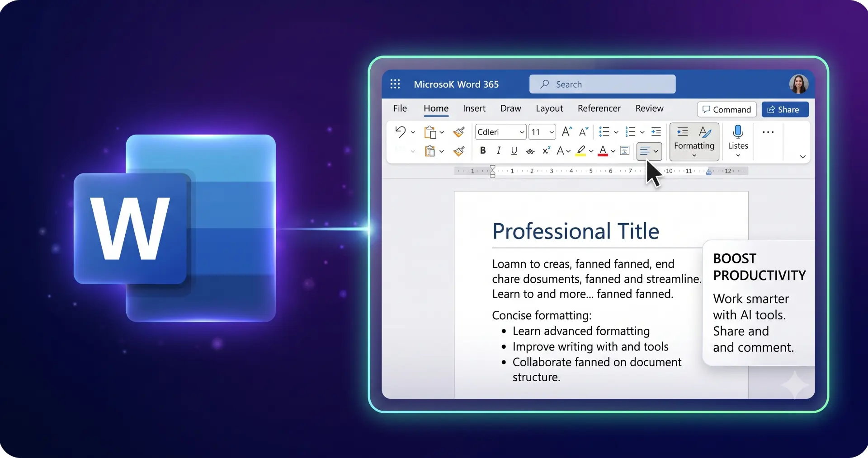This screenshot has height=458, width=868.
Task: Switch to the Layout tab
Action: [549, 109]
